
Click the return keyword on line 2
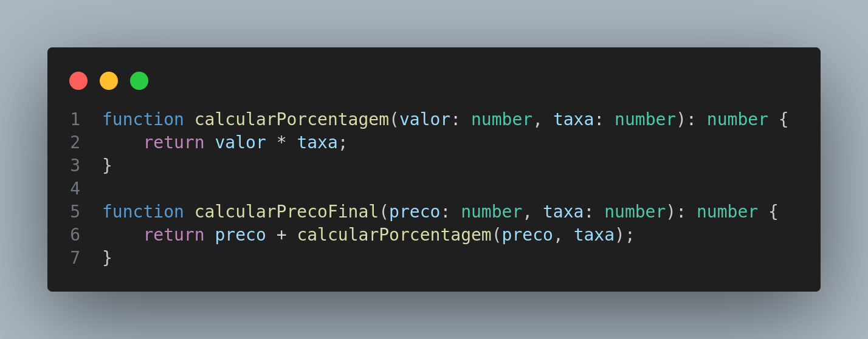coord(174,143)
